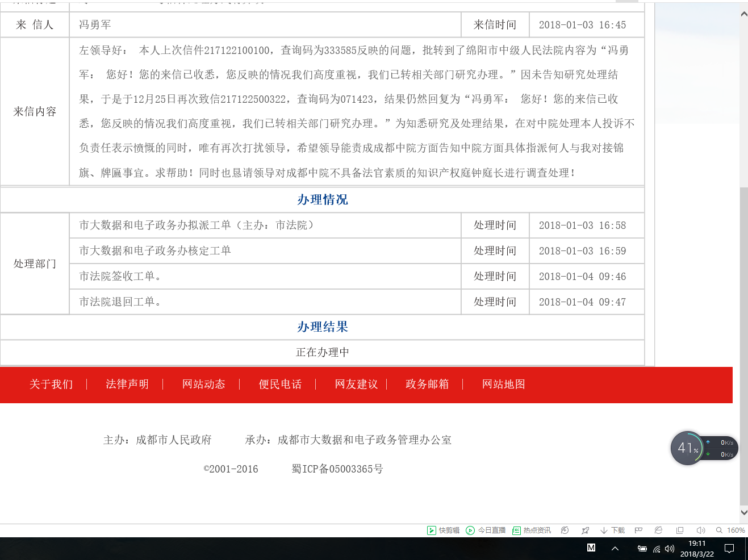Click row 市大数据和电子政务办核定工单

265,251
